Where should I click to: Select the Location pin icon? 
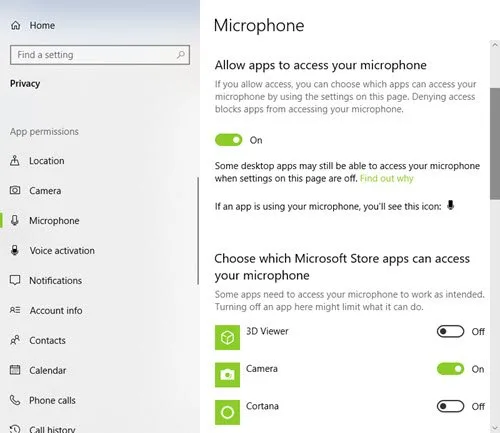[15, 161]
